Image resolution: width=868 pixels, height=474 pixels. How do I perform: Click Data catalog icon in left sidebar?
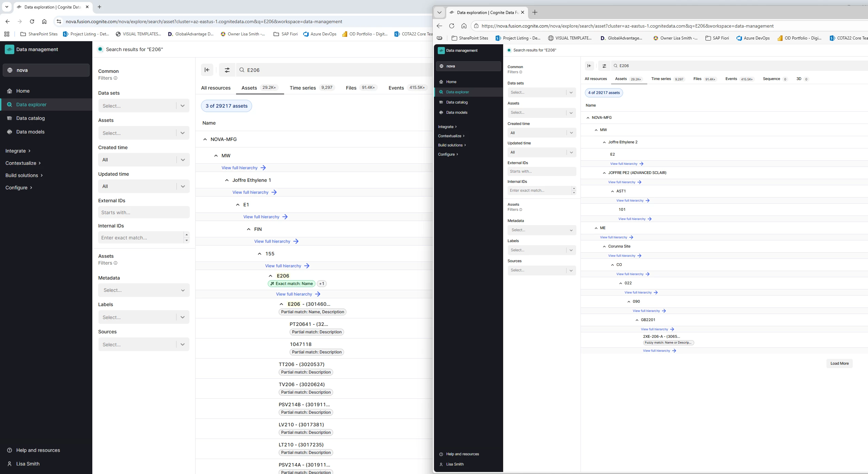(x=10, y=118)
